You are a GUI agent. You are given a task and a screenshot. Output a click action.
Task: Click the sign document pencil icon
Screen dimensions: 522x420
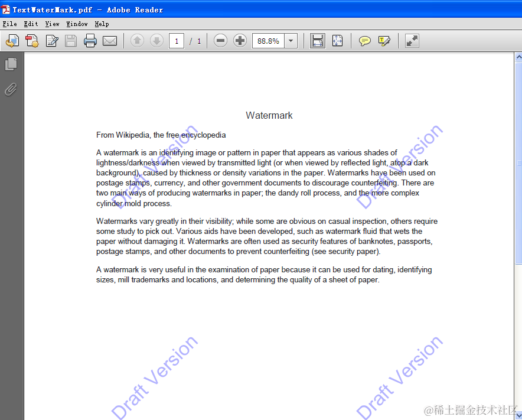pos(52,41)
